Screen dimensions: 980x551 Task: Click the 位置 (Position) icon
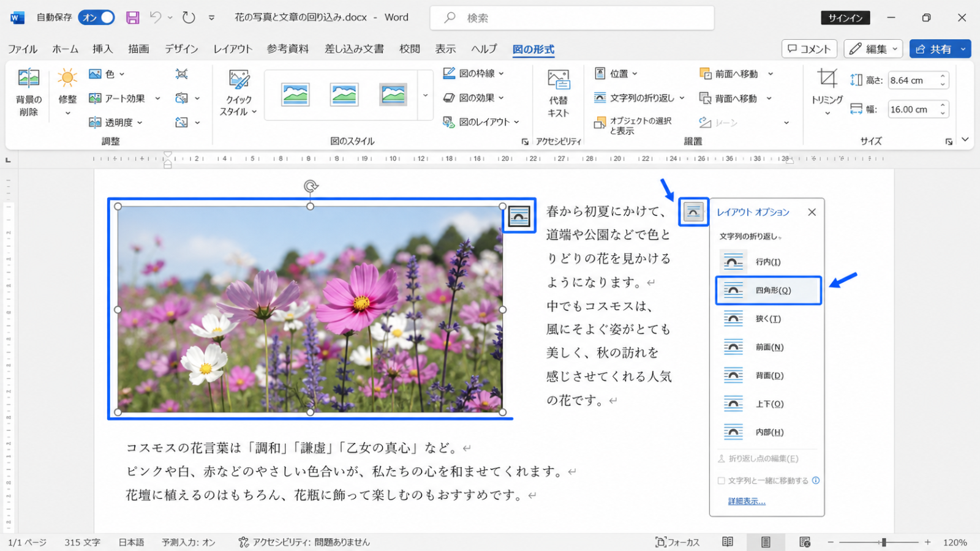(x=600, y=73)
